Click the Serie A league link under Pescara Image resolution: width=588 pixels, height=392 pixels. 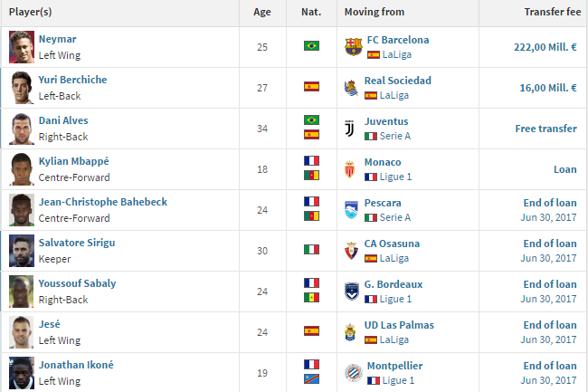395,217
